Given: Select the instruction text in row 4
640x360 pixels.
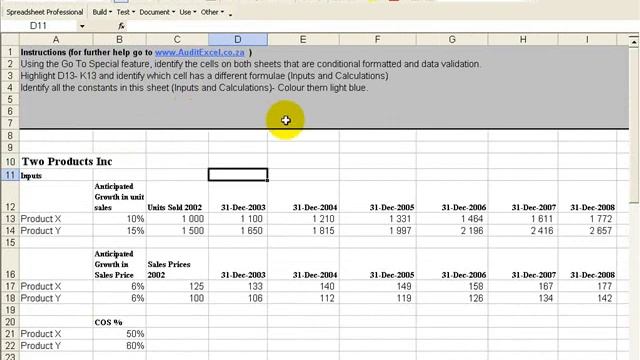Looking at the screenshot, I should click(x=194, y=88).
